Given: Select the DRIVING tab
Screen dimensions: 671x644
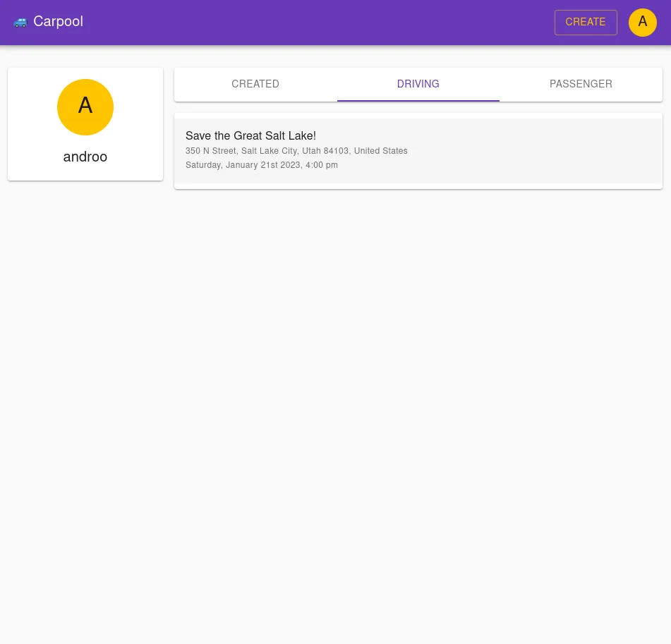Looking at the screenshot, I should pyautogui.click(x=418, y=85).
